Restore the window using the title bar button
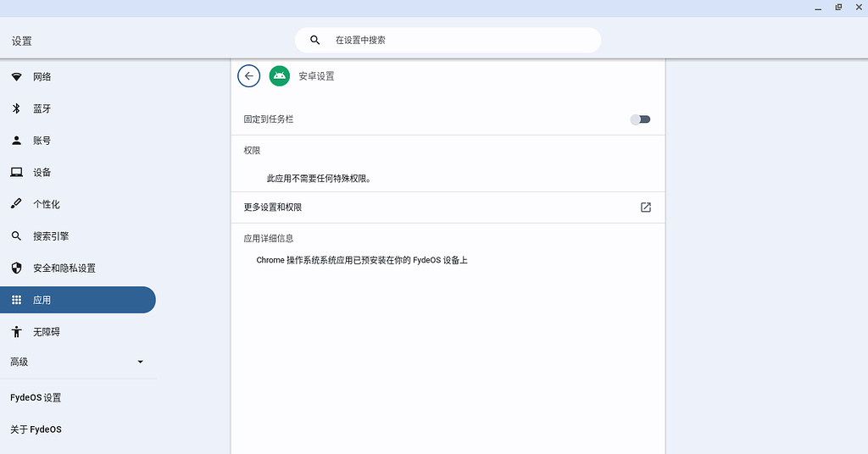 click(x=838, y=8)
